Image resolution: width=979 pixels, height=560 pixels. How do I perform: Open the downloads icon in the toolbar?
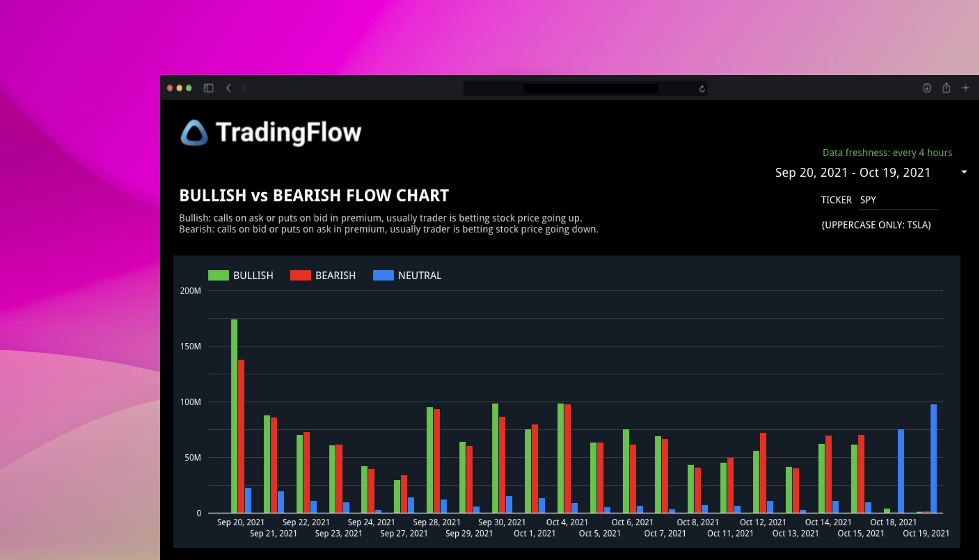(927, 88)
